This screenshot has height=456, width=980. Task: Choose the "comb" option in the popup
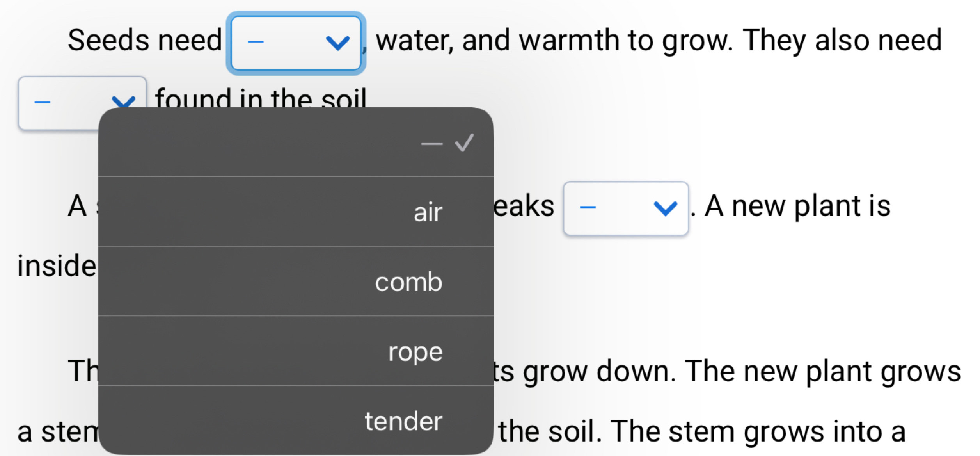click(x=408, y=282)
